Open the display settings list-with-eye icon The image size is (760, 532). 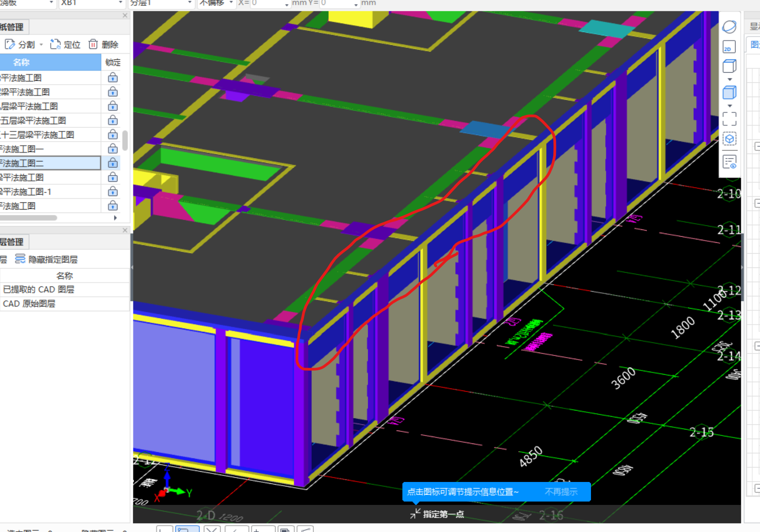pos(729,162)
